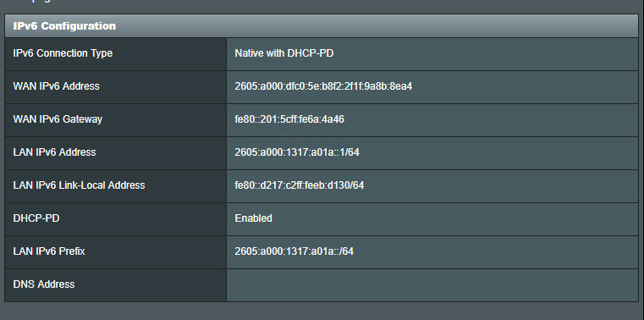
Task: Click link-local value fe80::d217:c2ff:feeb:d130/64
Action: point(300,185)
